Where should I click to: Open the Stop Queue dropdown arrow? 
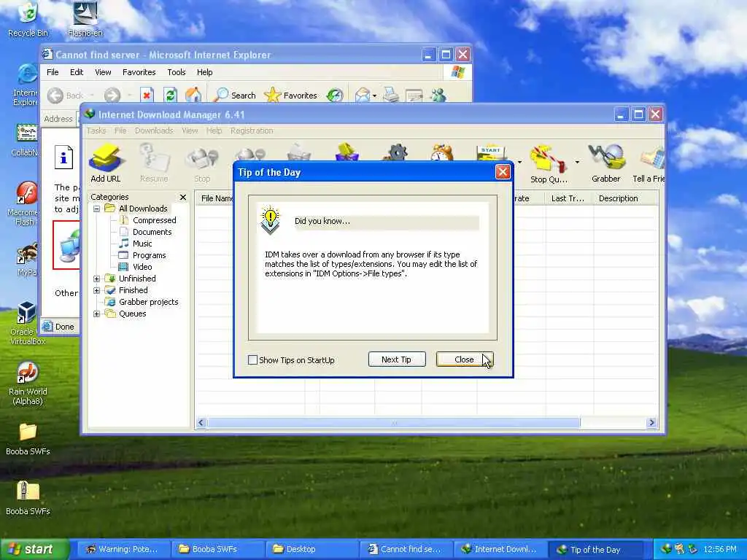(577, 163)
